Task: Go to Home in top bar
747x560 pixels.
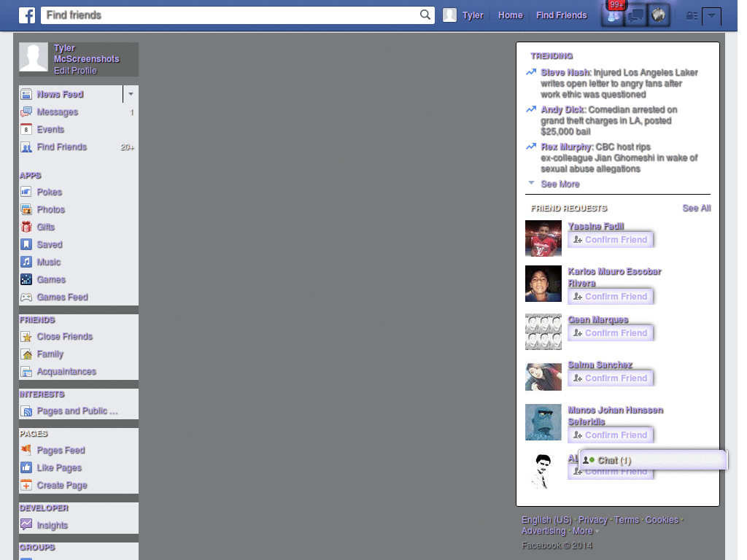Action: 510,15
